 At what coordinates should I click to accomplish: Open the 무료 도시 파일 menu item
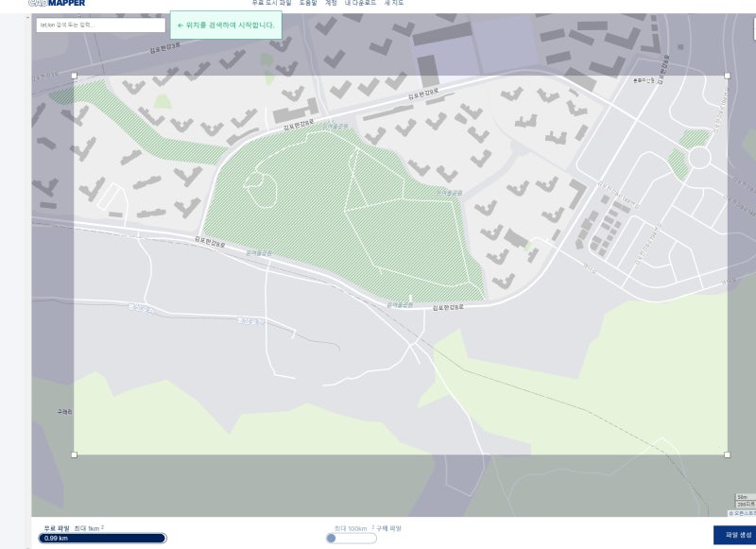271,3
